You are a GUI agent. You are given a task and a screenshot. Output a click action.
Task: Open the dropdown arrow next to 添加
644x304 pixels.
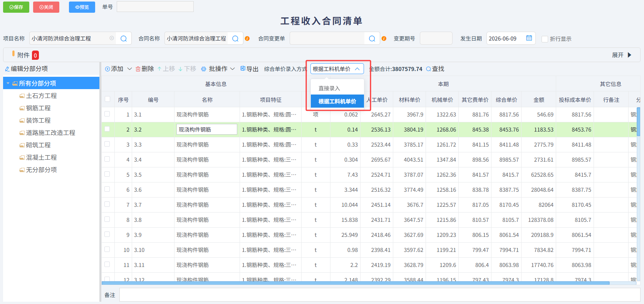click(x=129, y=69)
